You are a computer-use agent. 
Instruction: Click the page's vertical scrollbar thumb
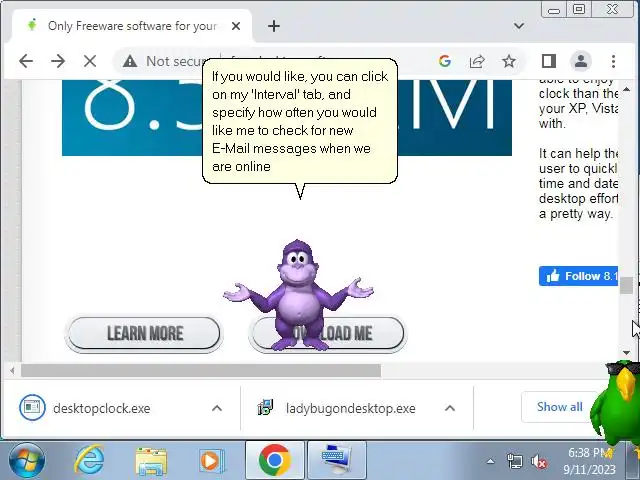(626, 285)
